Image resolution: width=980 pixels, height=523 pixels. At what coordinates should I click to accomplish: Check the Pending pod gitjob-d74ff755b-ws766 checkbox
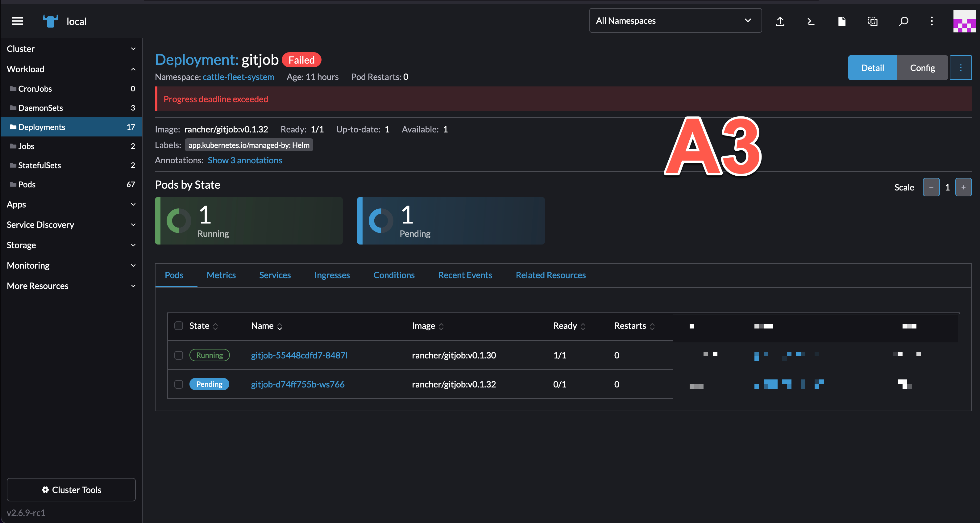[x=178, y=384]
